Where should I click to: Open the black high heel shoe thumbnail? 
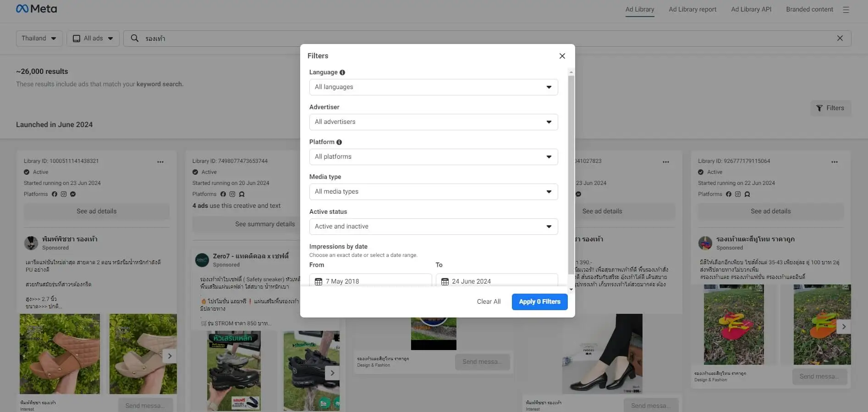click(x=602, y=354)
